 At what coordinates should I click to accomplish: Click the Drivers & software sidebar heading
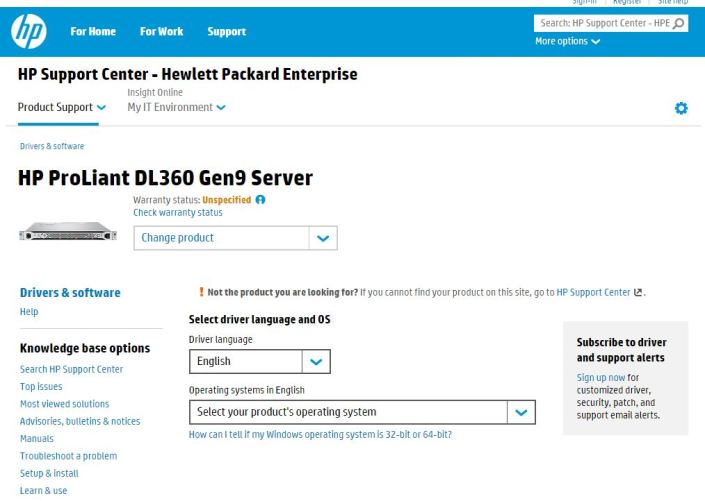(x=70, y=293)
